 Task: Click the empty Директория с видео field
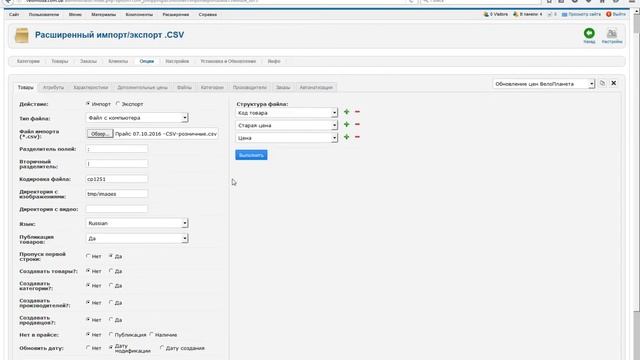pos(117,209)
